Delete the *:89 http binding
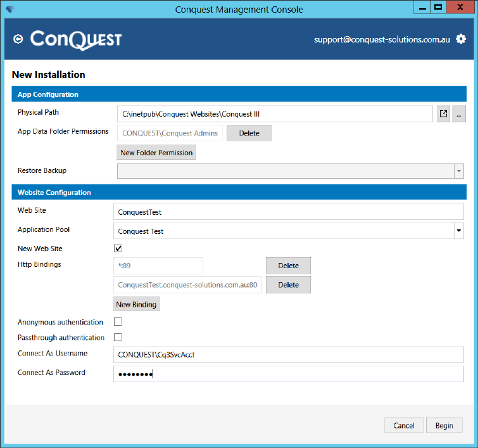Image resolution: width=478 pixels, height=448 pixels. 289,266
